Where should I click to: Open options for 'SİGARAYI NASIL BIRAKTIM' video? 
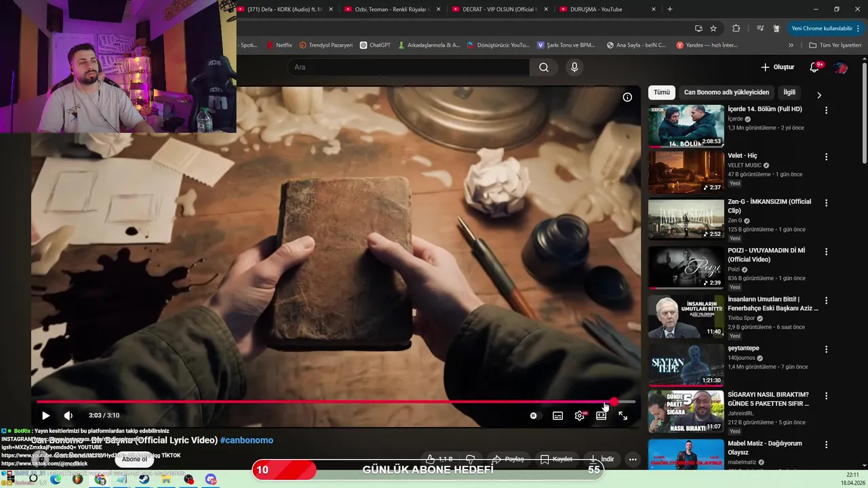tap(826, 396)
